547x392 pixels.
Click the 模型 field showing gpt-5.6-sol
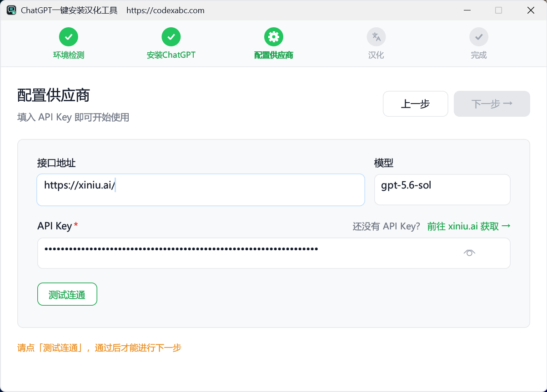pyautogui.click(x=442, y=189)
